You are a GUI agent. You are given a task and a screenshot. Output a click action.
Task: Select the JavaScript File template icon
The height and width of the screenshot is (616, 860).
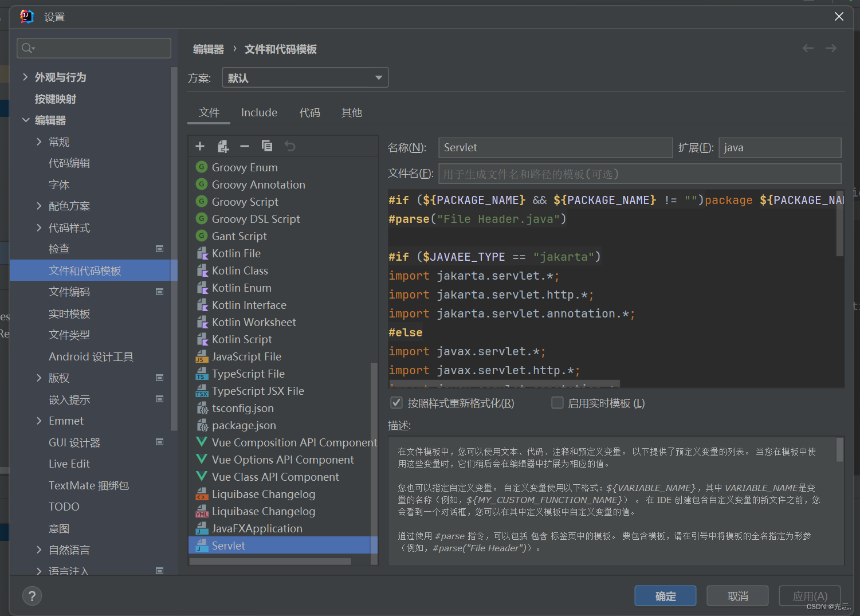[x=202, y=356]
